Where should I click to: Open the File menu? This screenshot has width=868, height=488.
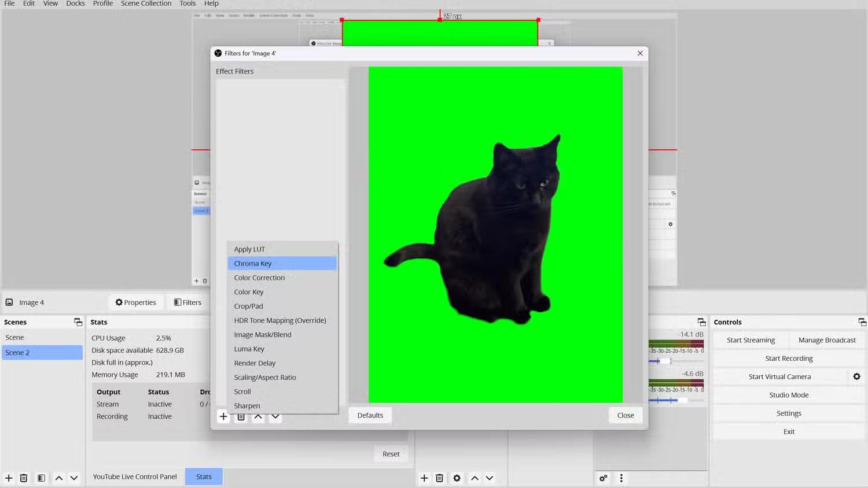point(9,3)
